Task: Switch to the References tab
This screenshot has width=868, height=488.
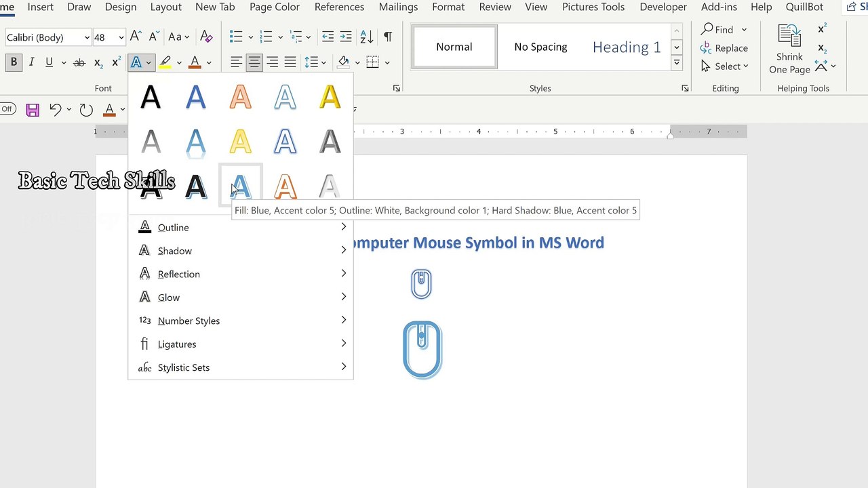Action: click(339, 7)
